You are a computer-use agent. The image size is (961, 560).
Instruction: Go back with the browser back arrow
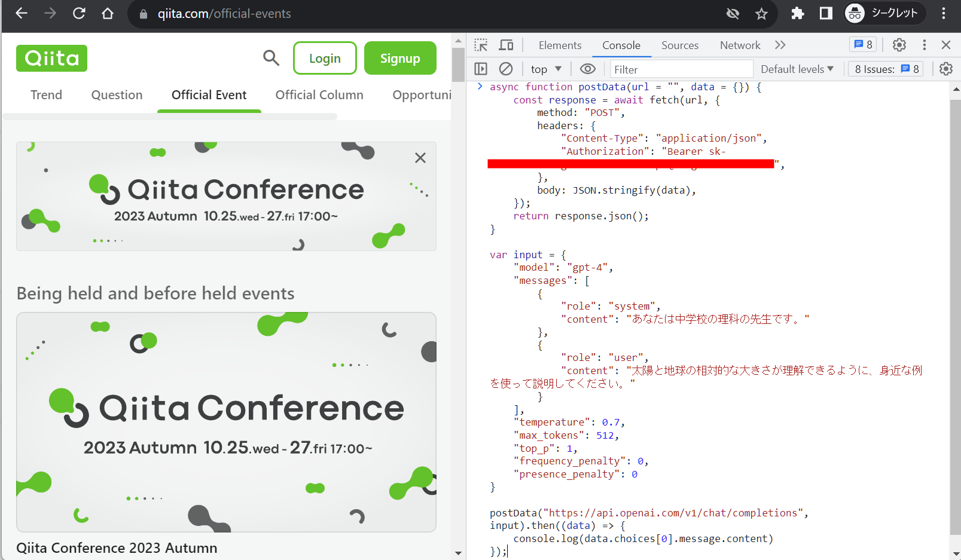tap(22, 13)
